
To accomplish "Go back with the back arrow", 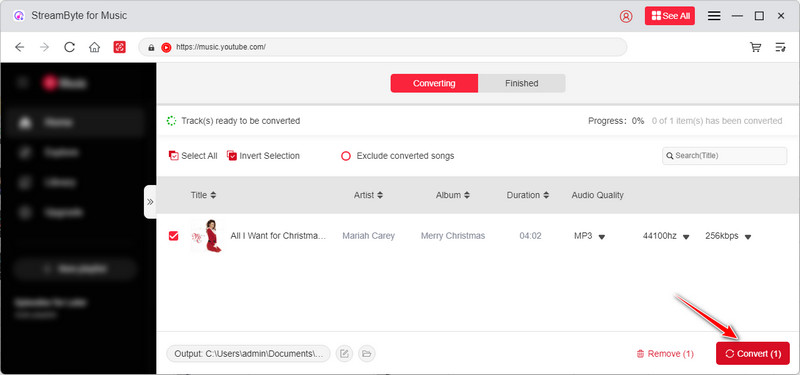I will pyautogui.click(x=19, y=47).
